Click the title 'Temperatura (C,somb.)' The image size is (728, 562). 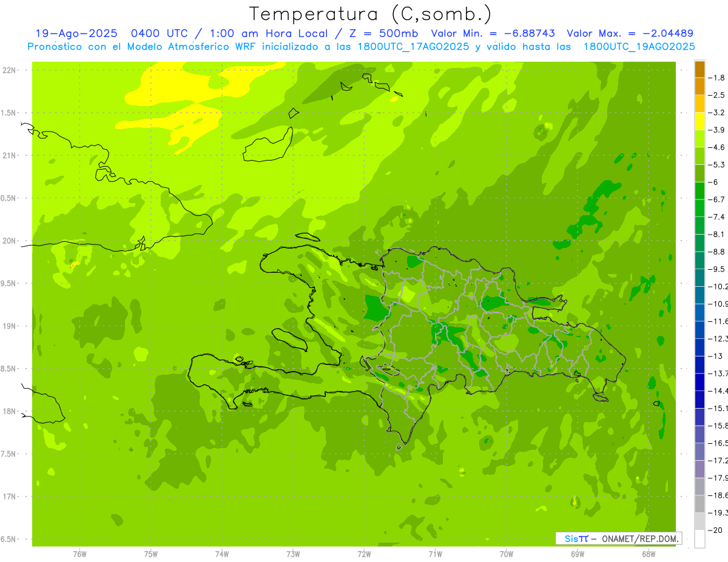pyautogui.click(x=370, y=14)
